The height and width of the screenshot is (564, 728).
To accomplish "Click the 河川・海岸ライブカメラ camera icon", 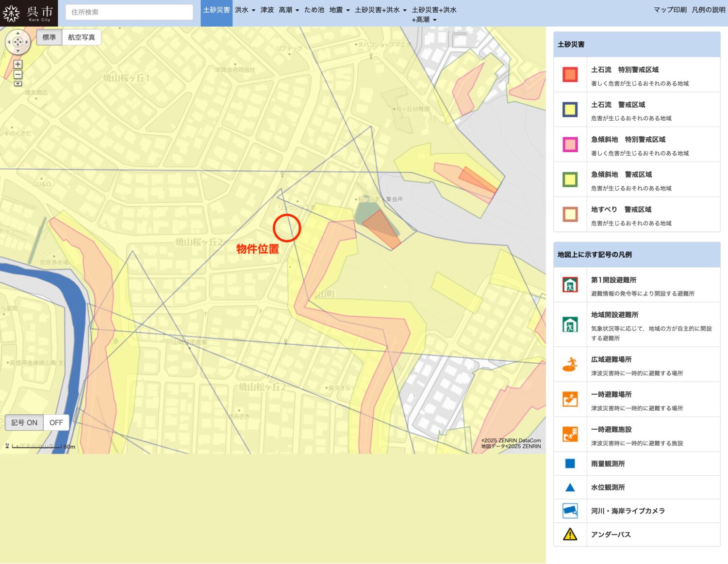I will click(570, 511).
